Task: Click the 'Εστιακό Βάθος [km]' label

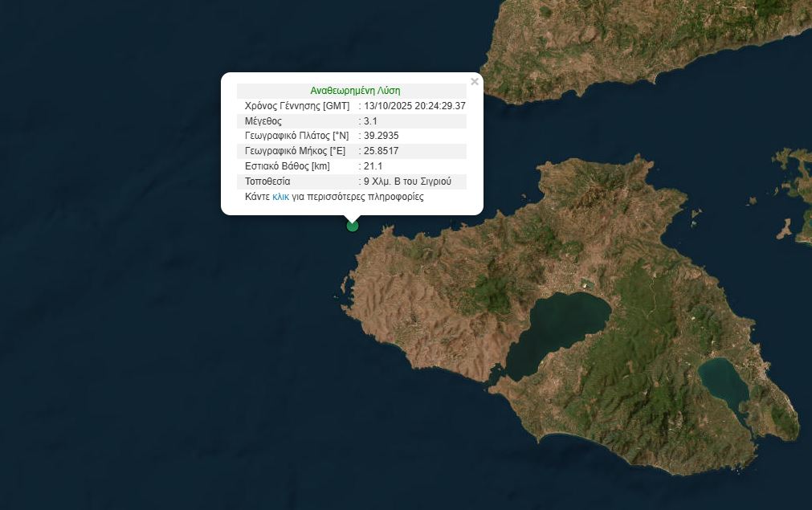Action: [x=288, y=166]
